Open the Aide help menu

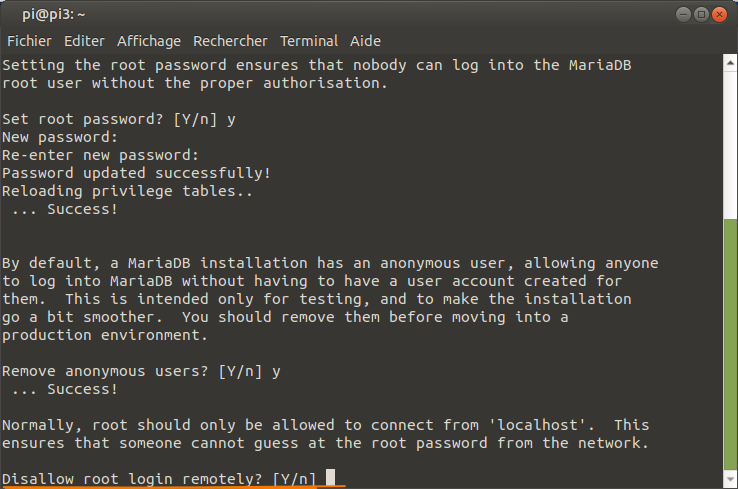(365, 41)
